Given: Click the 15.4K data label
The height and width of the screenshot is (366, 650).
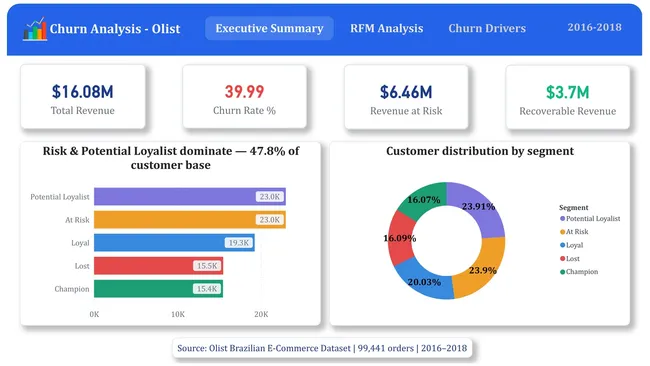Looking at the screenshot, I should pos(206,289).
